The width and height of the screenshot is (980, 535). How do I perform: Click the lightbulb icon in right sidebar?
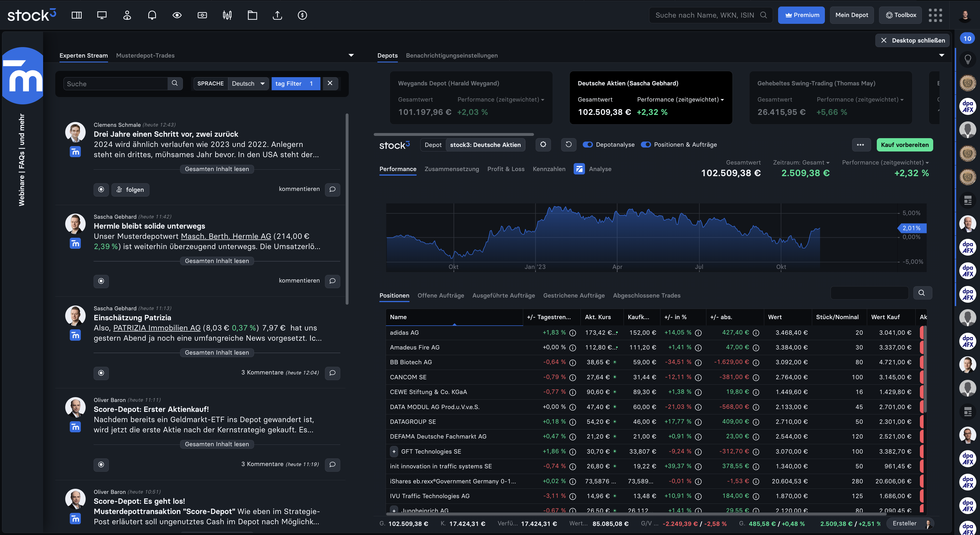(968, 59)
